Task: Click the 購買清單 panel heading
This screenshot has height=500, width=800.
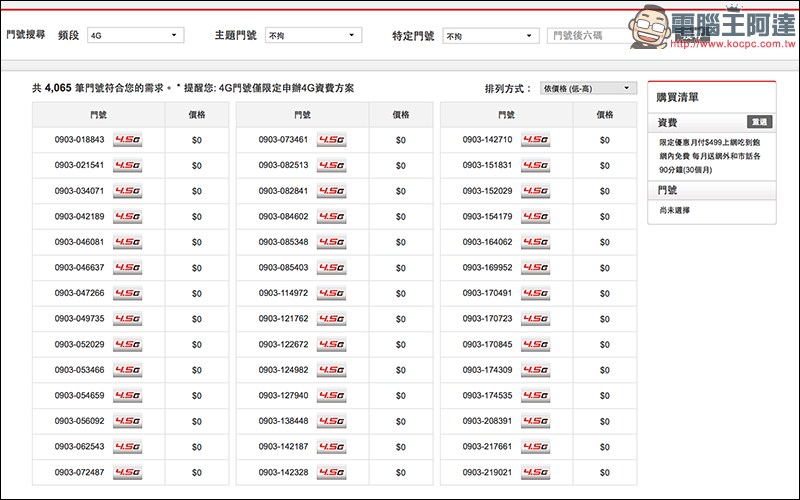Action: tap(677, 97)
